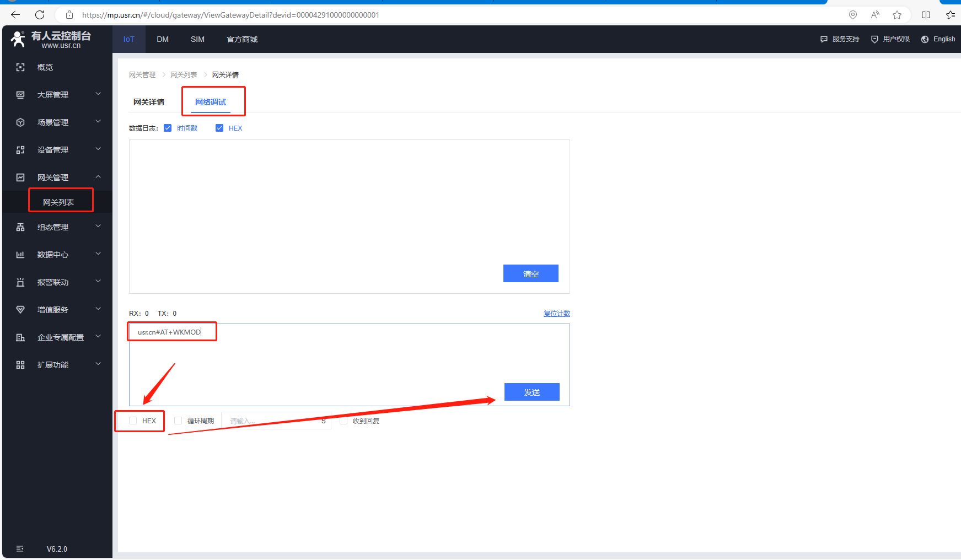Viewport: 961px width, 560px height.
Task: Click the 设备管理 sidebar icon
Action: 20,150
